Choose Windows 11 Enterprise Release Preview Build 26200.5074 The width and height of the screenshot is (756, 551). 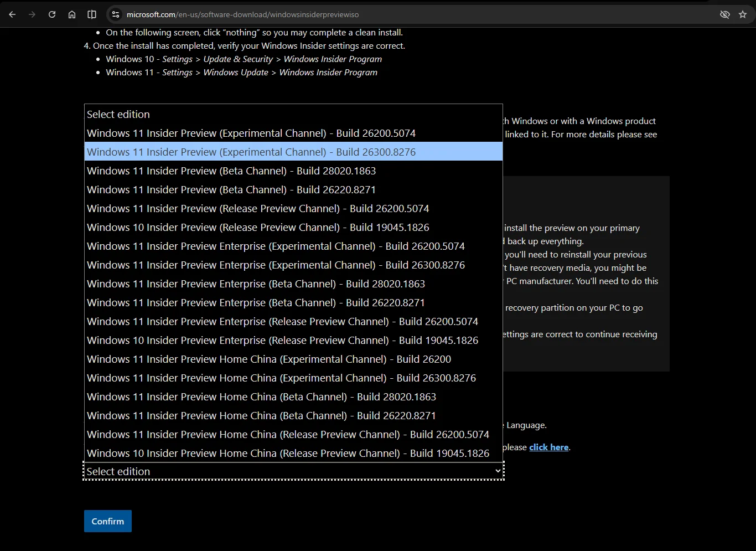click(293, 321)
